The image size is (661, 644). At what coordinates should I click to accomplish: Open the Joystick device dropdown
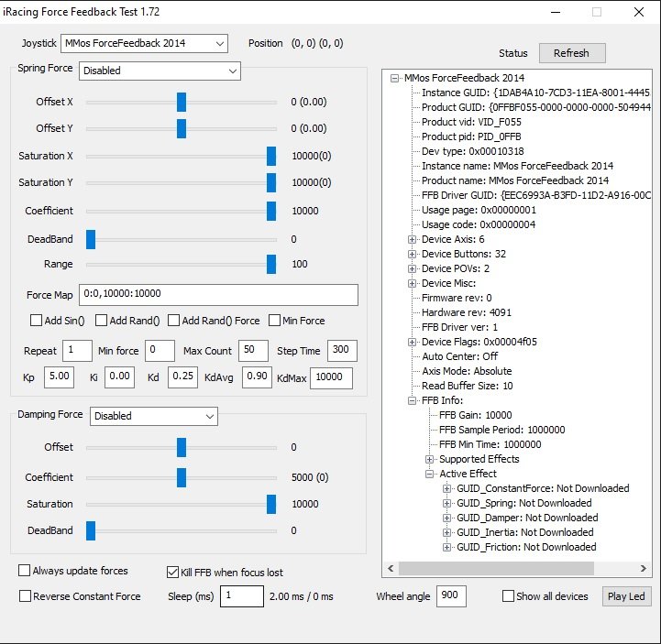pyautogui.click(x=144, y=43)
